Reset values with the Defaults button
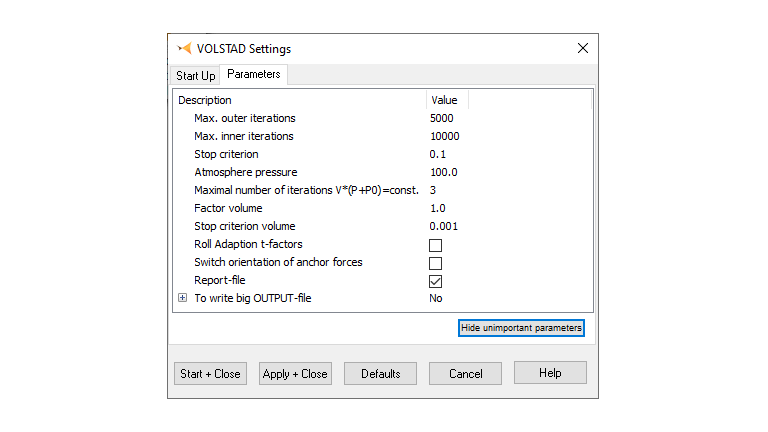Image resolution: width=768 pixels, height=432 pixels. tap(381, 374)
